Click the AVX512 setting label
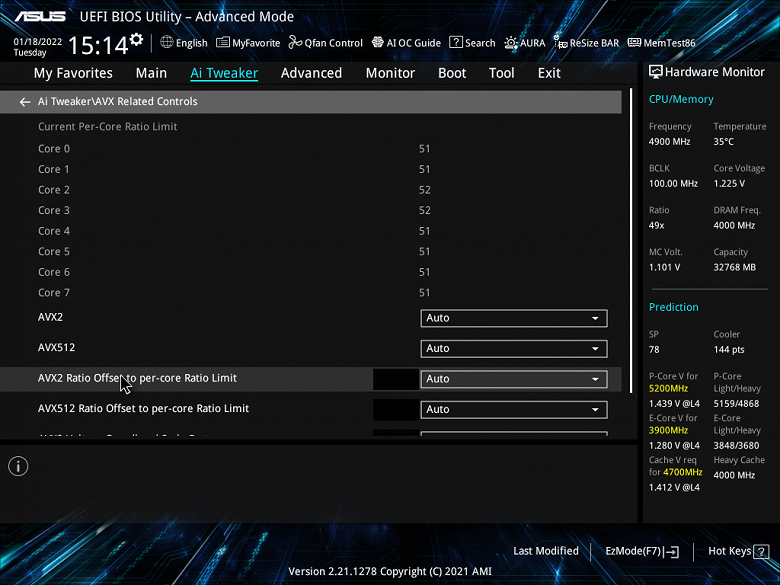 (56, 348)
